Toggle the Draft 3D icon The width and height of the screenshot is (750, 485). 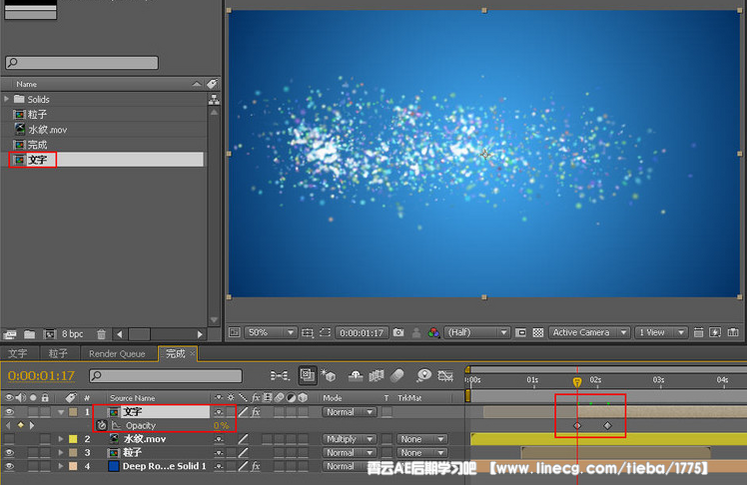point(328,375)
